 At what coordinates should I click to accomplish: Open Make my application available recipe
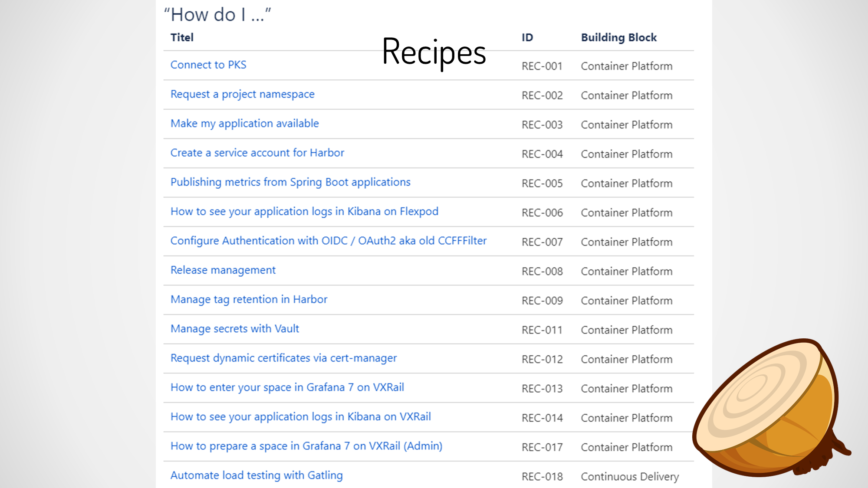click(244, 124)
